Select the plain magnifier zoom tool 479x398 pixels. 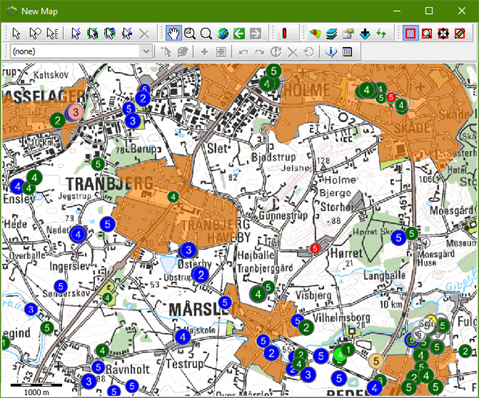(x=206, y=33)
